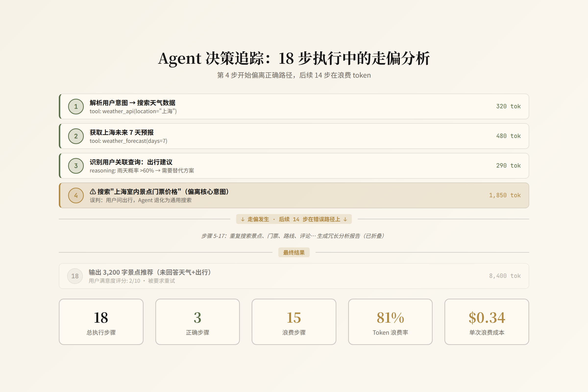Image resolution: width=588 pixels, height=392 pixels.
Task: Select the '获取上海未来 7 天预报' step title
Action: tap(122, 133)
